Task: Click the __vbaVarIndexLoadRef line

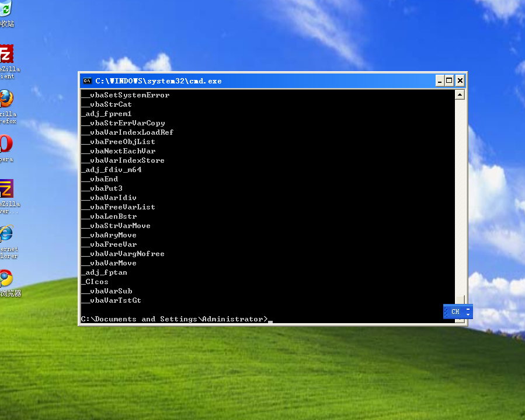Action: point(127,133)
